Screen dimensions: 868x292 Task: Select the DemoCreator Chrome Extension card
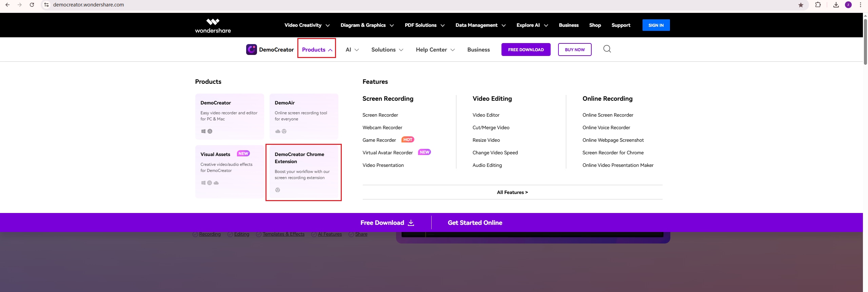303,172
